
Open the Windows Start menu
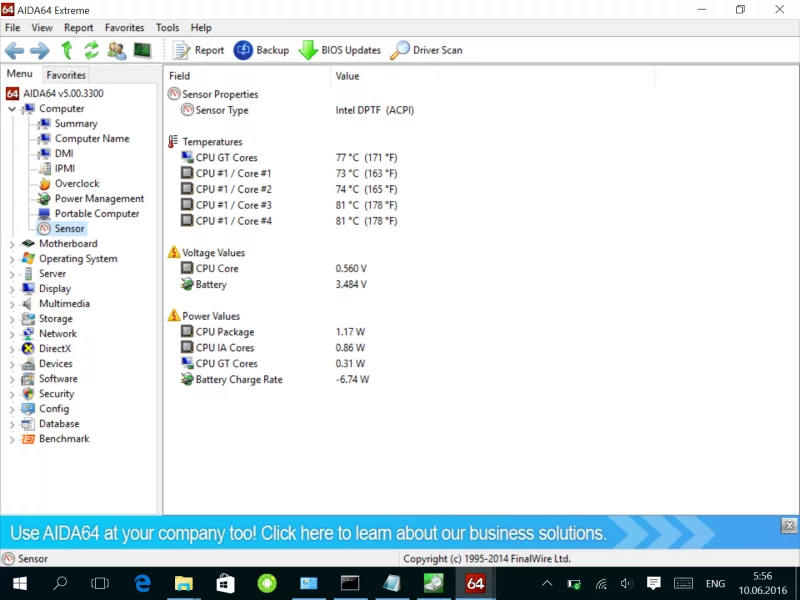click(19, 583)
